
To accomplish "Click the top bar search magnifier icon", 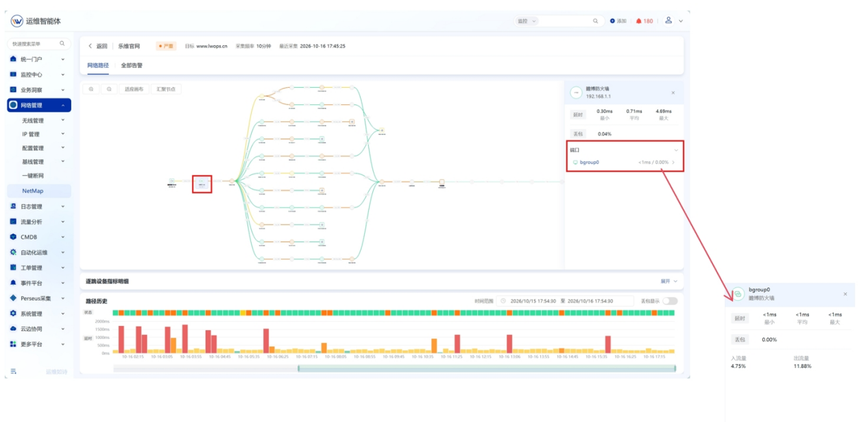I will [596, 21].
